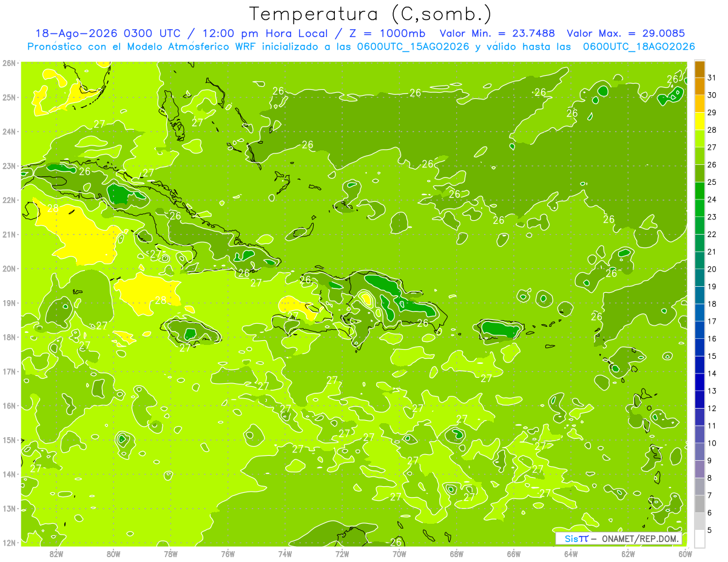The image size is (728, 562).
Task: Click the '15N' latitude axis label
Action: pyautogui.click(x=9, y=440)
